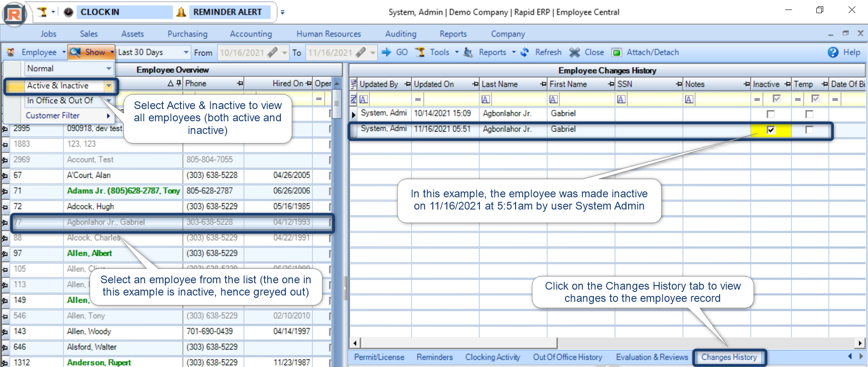Viewport: 868px width, 367px height.
Task: Click the Rapid ERP application logo button
Action: pyautogui.click(x=14, y=14)
